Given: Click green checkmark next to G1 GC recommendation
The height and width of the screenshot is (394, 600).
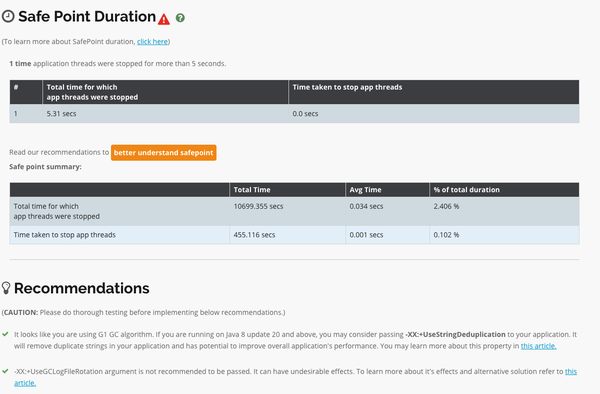Looking at the screenshot, I should [5, 334].
